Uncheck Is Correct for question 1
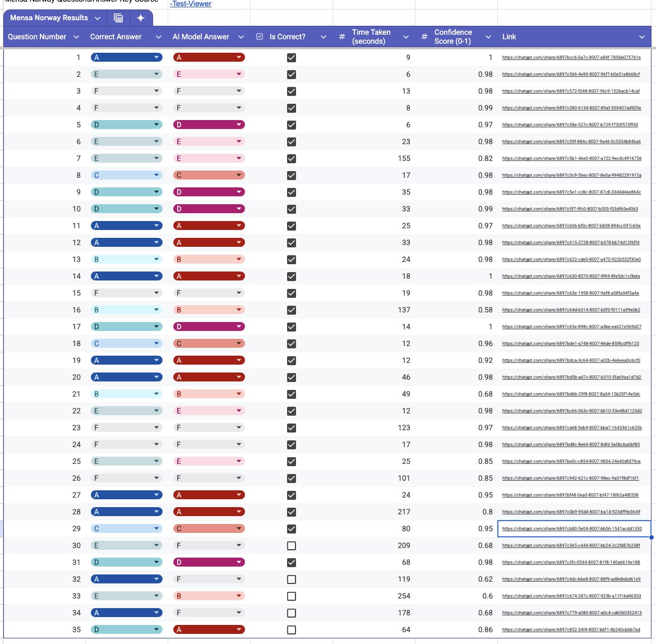The width and height of the screenshot is (656, 644). 291,57
